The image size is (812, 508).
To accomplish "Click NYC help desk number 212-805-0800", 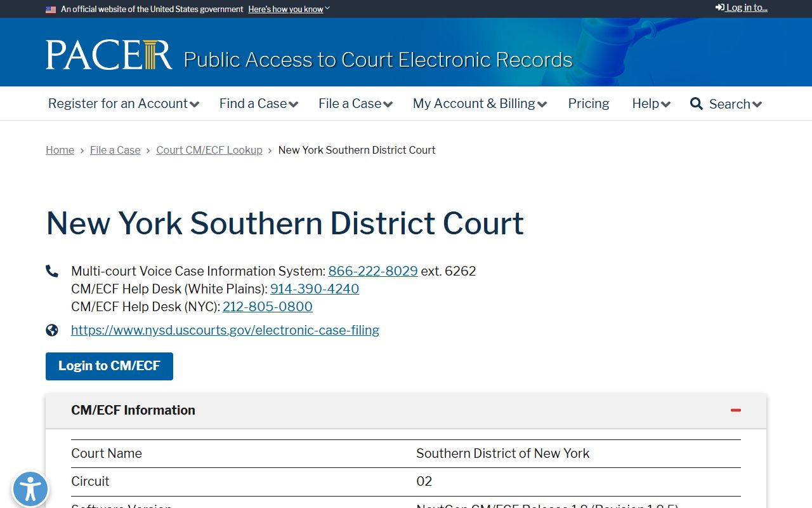I will click(x=268, y=307).
